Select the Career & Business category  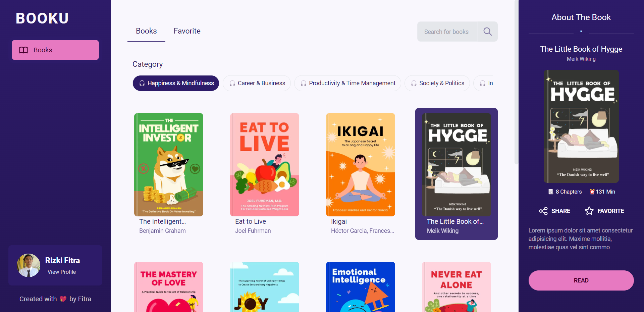click(257, 83)
